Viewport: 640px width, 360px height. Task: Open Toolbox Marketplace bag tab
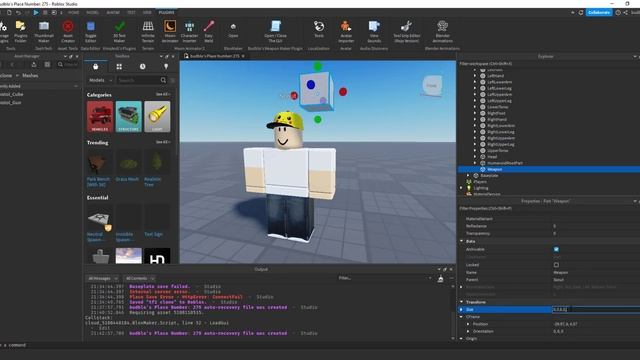tap(96, 67)
